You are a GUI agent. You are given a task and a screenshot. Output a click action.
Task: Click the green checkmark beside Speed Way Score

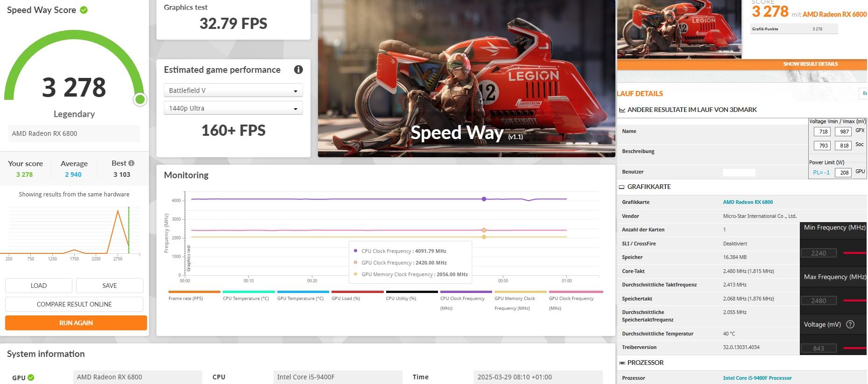84,10
